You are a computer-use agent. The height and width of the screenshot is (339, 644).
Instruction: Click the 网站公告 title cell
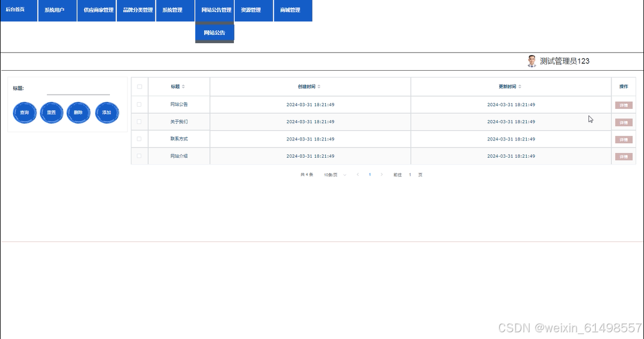[x=179, y=105]
